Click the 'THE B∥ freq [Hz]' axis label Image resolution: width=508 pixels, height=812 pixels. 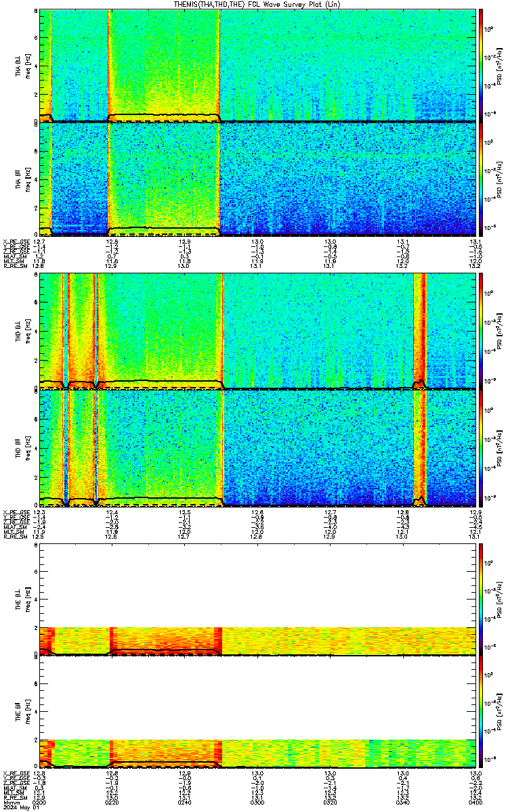click(23, 713)
